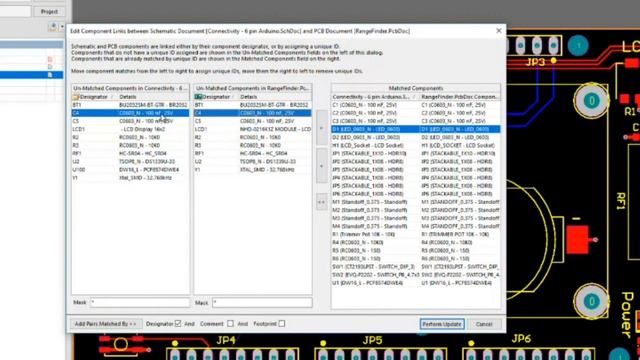Click the JP5 designator on the PCB
This screenshot has height=360, width=640.
tap(373, 340)
